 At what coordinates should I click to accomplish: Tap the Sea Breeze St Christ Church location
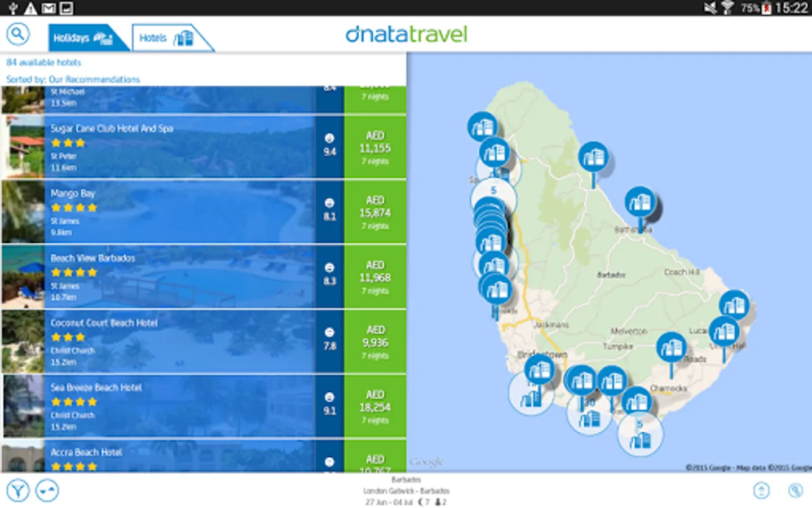(x=73, y=415)
